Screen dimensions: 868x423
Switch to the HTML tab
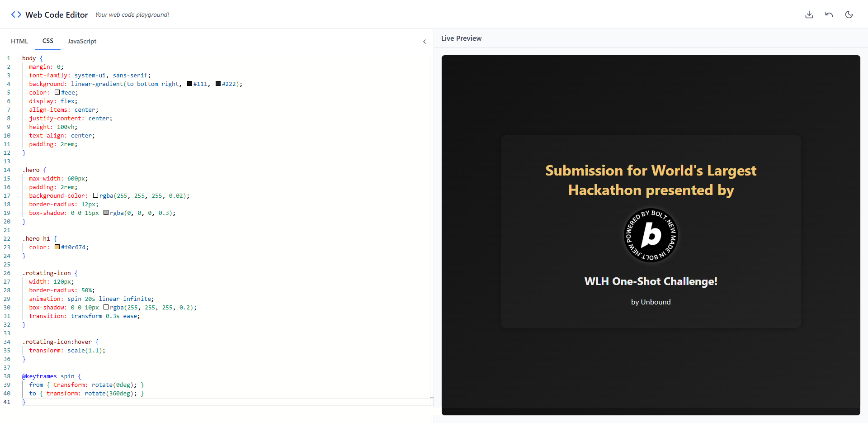point(19,41)
